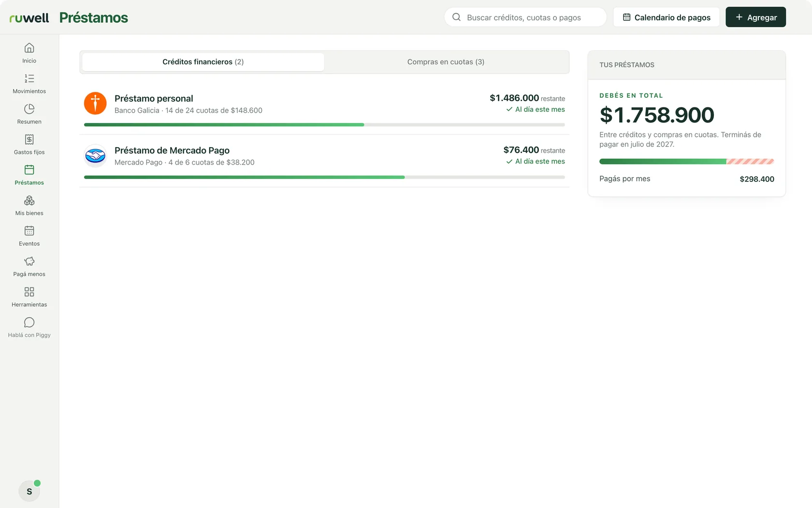Screen dimensions: 812x508
Task: Click Banco Galicia loan logo
Action: (x=95, y=104)
